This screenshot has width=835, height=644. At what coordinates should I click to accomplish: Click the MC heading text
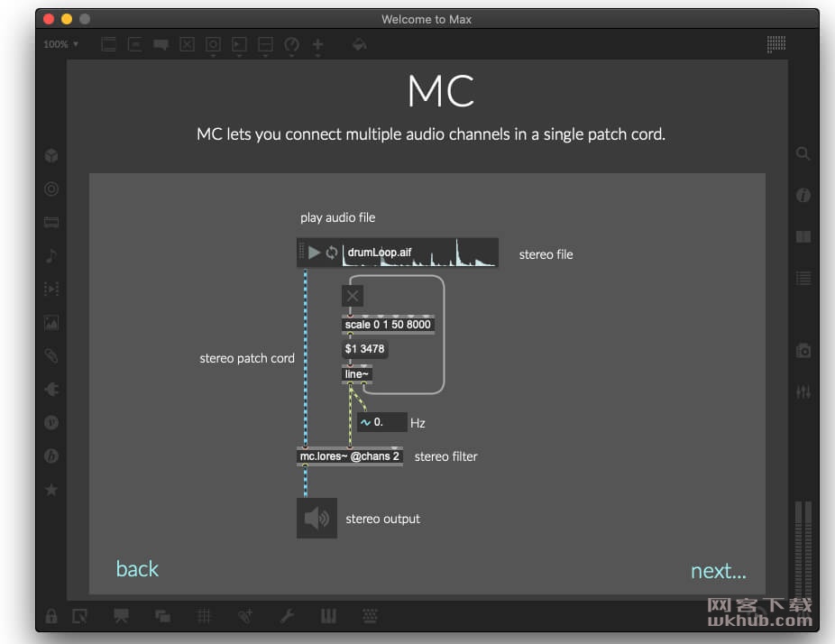tap(441, 92)
